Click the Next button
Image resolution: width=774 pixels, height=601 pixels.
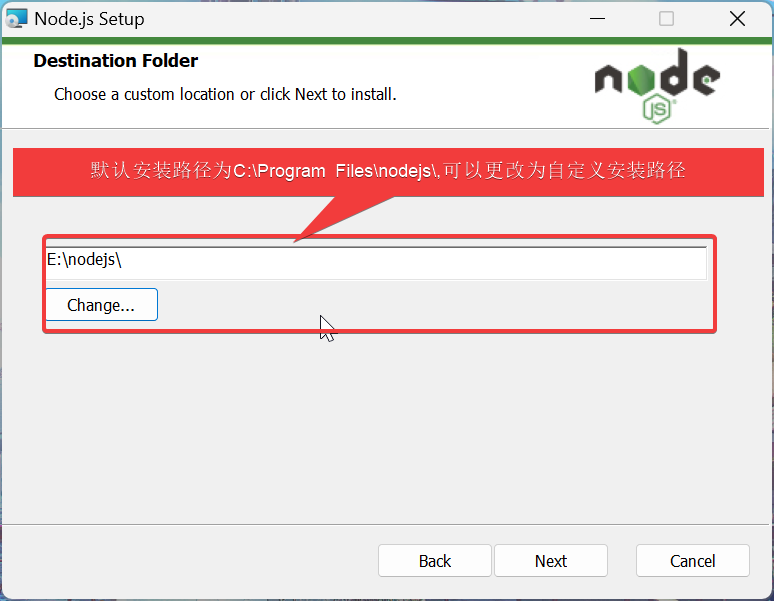551,561
